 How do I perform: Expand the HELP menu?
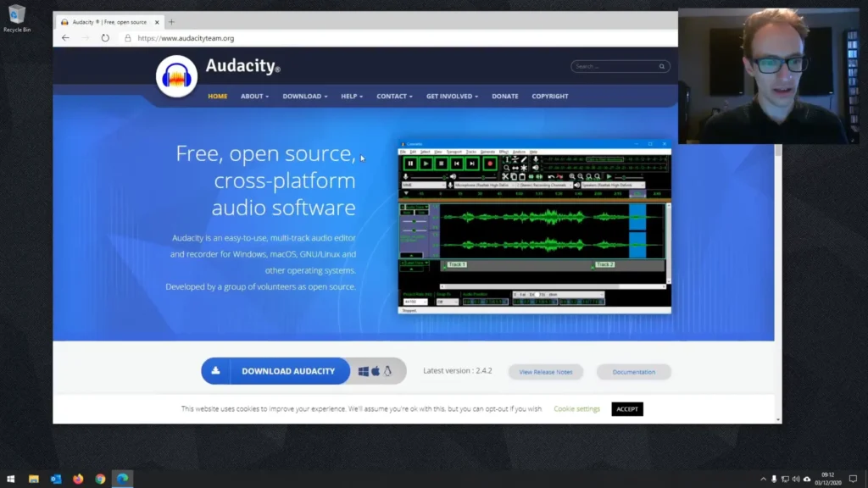[352, 97]
